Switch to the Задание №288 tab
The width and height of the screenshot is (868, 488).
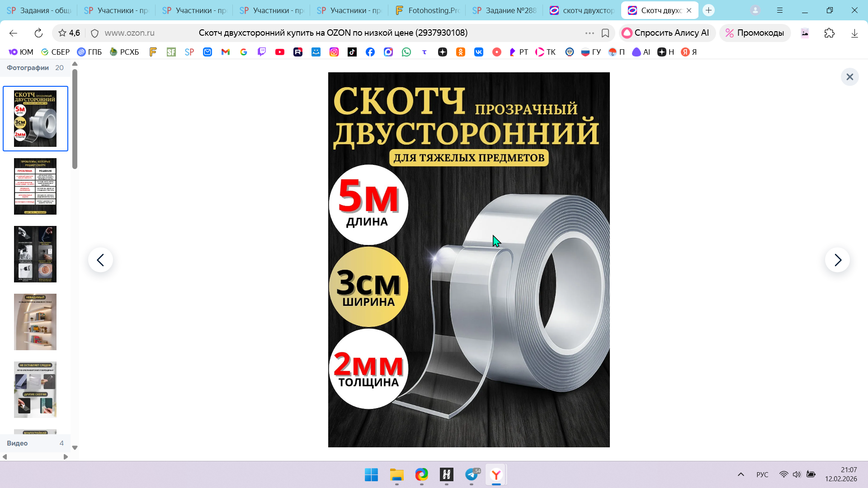(x=505, y=10)
